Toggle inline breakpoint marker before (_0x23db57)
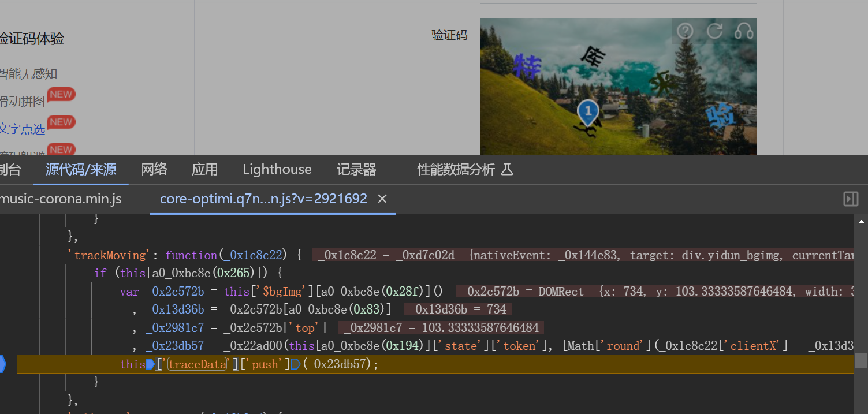The width and height of the screenshot is (868, 414). [x=296, y=364]
